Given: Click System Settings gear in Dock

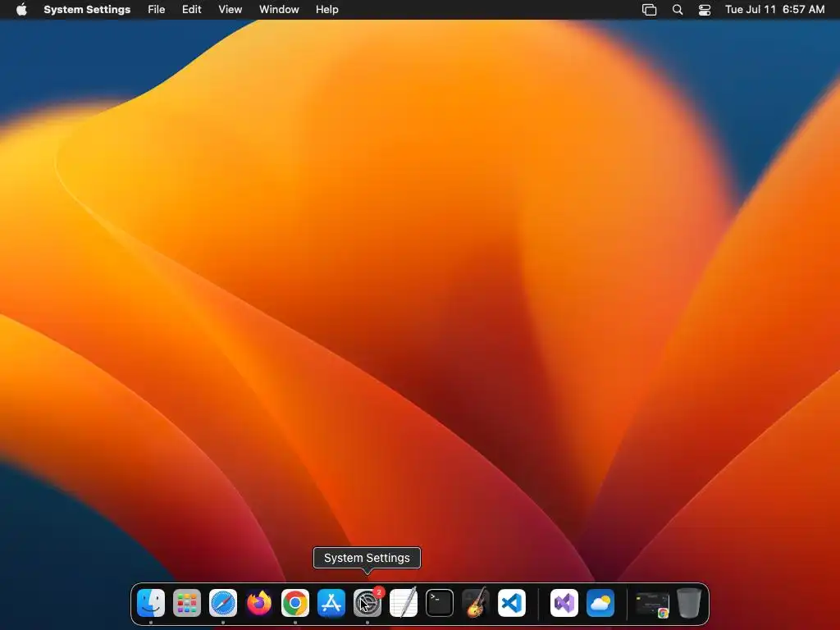Looking at the screenshot, I should [x=367, y=603].
